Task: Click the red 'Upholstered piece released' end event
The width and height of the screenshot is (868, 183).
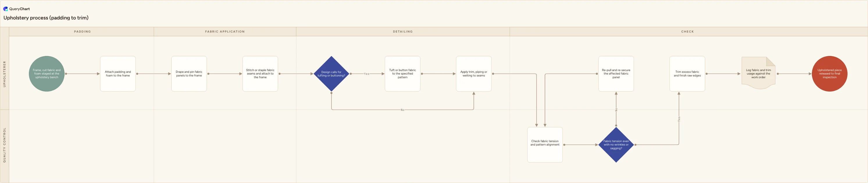Action: coord(830,74)
